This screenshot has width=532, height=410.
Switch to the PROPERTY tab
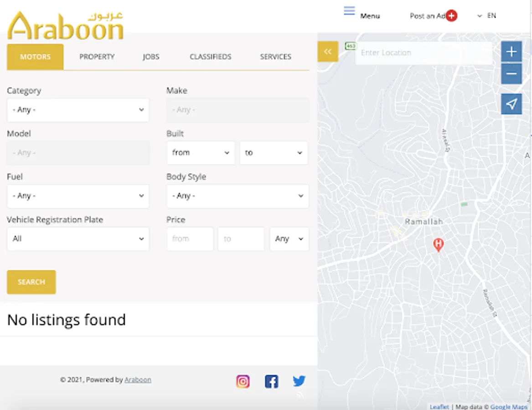pyautogui.click(x=97, y=56)
